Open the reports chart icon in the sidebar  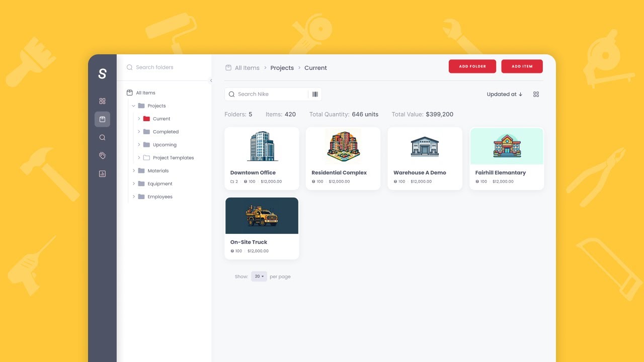point(102,174)
